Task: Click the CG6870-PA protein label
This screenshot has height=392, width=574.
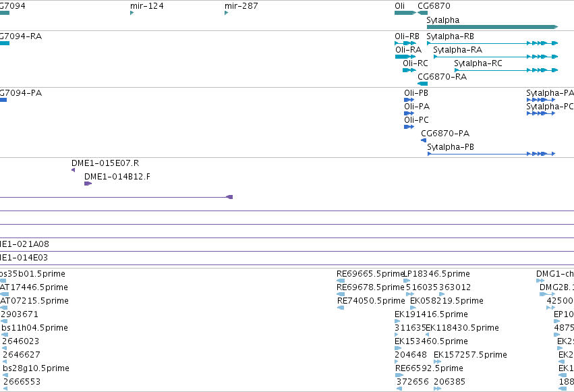Action: pos(445,134)
